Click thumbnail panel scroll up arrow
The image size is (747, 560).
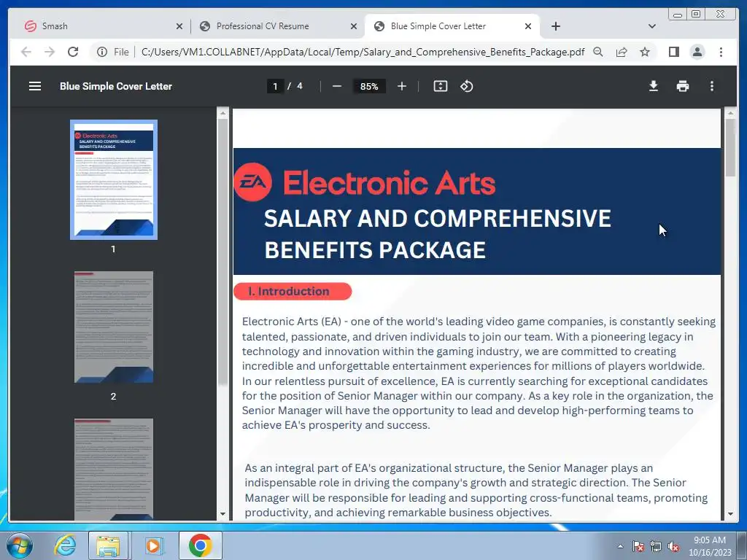coord(222,113)
